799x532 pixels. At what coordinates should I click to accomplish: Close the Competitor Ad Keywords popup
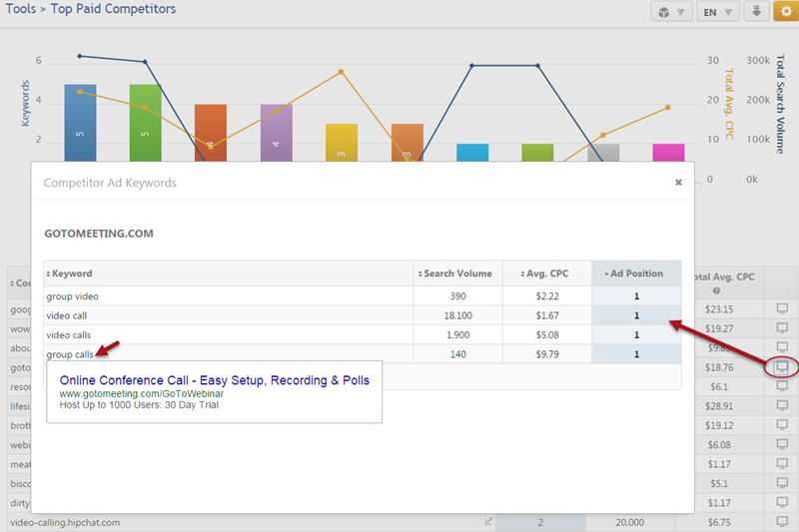click(x=678, y=183)
